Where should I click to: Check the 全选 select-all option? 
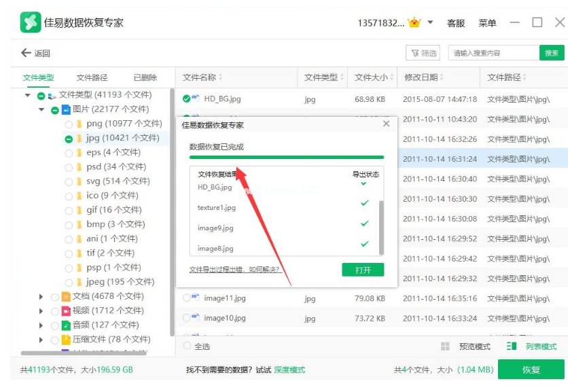(188, 346)
